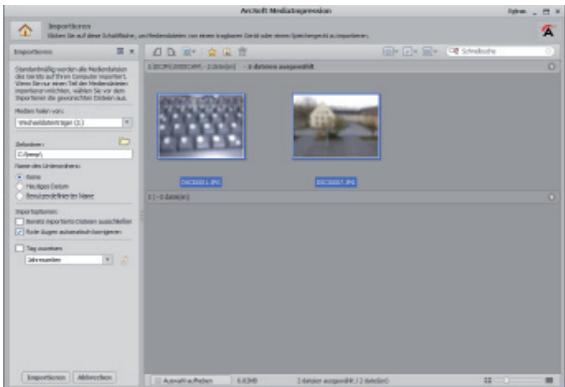The image size is (565, 387).
Task: Select the Benutzerdefinierter Name radio option
Action: click(x=19, y=196)
